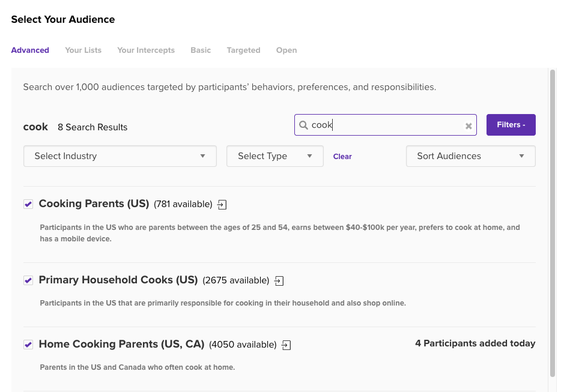Open details icon beside Primary Household Cooks
Viewport: 567px width, 392px height.
click(279, 281)
